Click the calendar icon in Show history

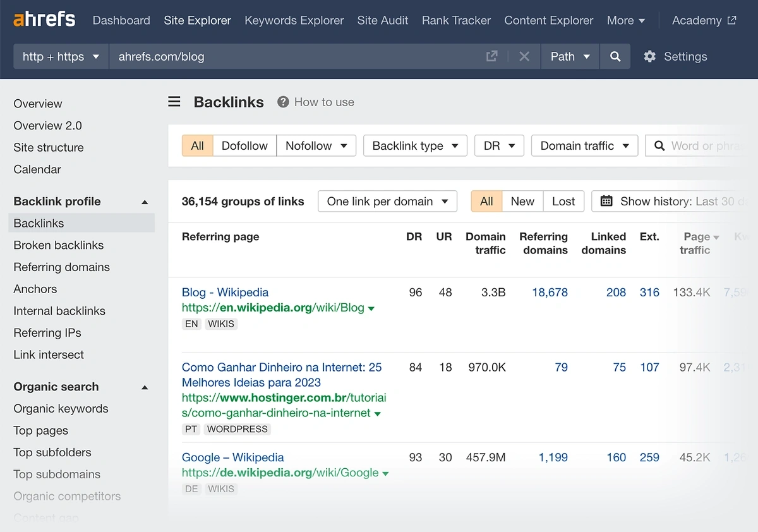click(x=606, y=201)
